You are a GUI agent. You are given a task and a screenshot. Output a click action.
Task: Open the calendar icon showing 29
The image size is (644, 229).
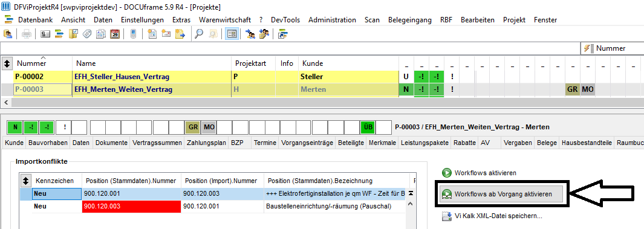click(115, 34)
